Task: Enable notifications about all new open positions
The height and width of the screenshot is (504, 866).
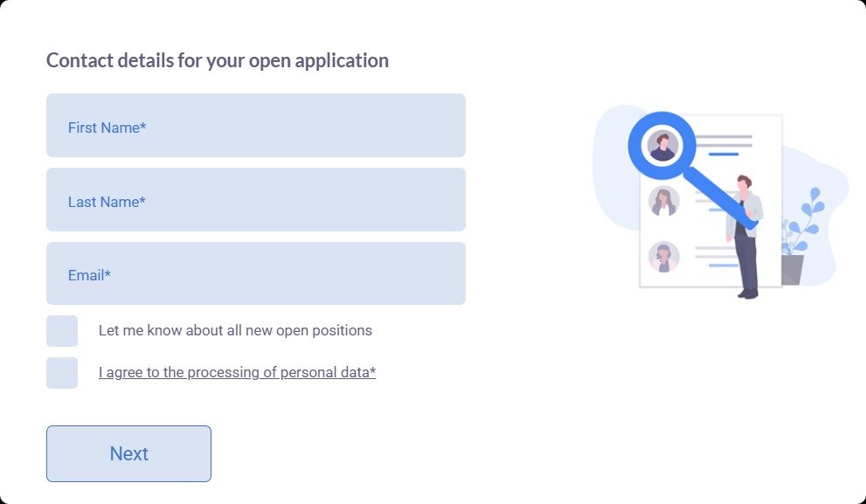Action: (62, 330)
